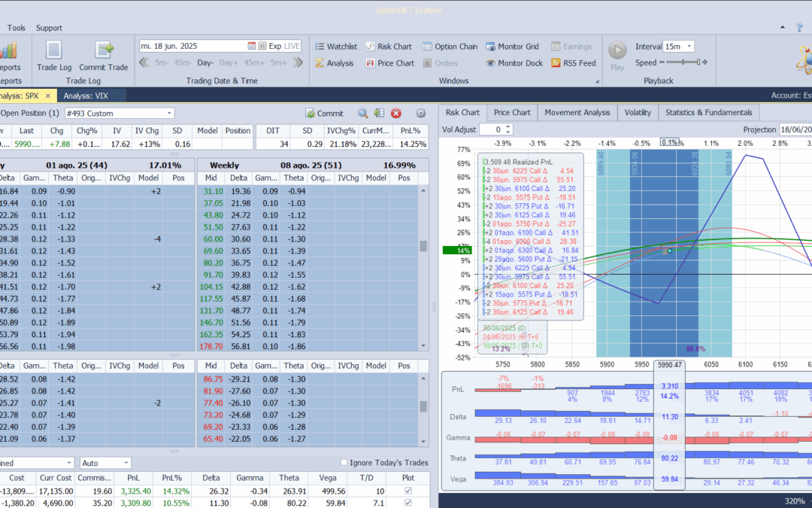Select the Price Chart tab in chart panel
Image resolution: width=812 pixels, height=508 pixels.
pyautogui.click(x=512, y=112)
